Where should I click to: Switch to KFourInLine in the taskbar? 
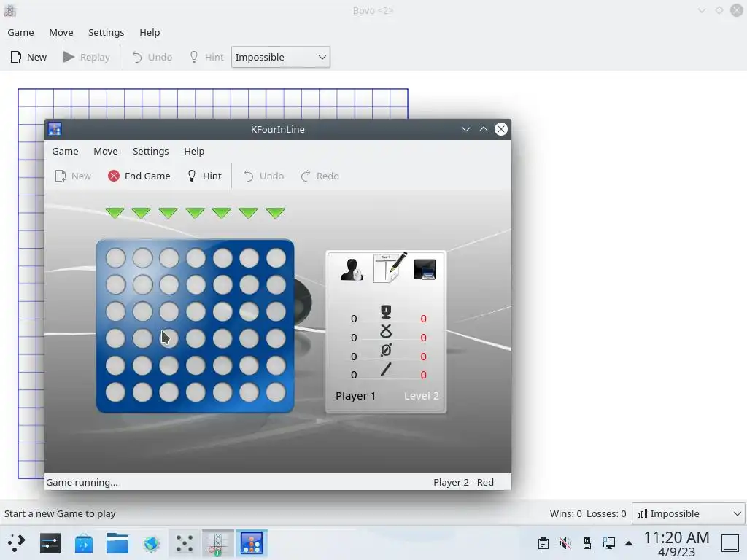pos(252,542)
